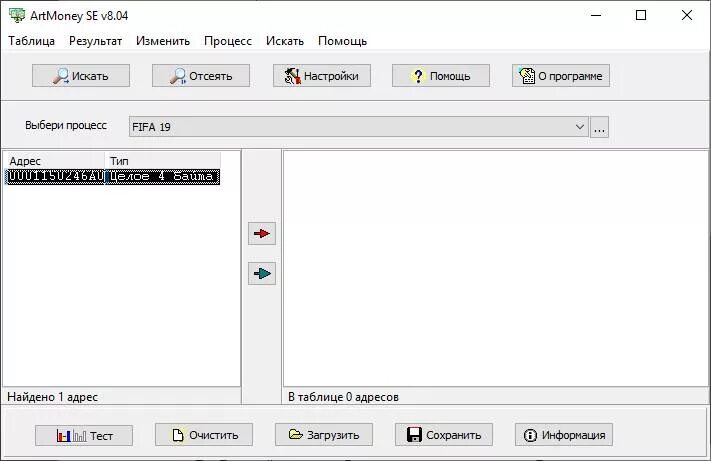The image size is (711, 461).
Task: Expand the process selection dropdown arrow
Action: coord(580,127)
